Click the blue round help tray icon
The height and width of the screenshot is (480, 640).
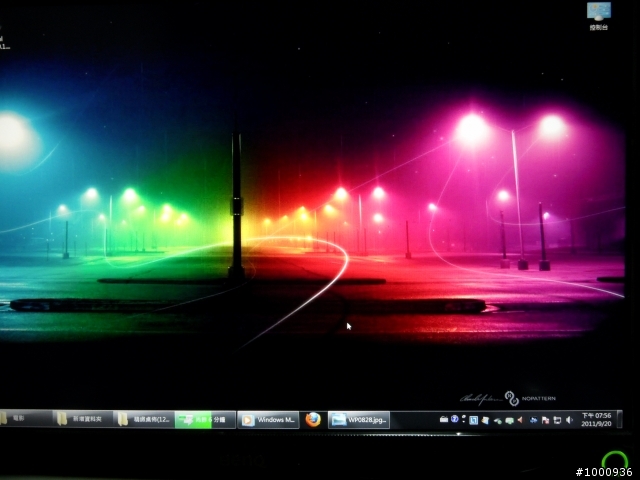(455, 419)
